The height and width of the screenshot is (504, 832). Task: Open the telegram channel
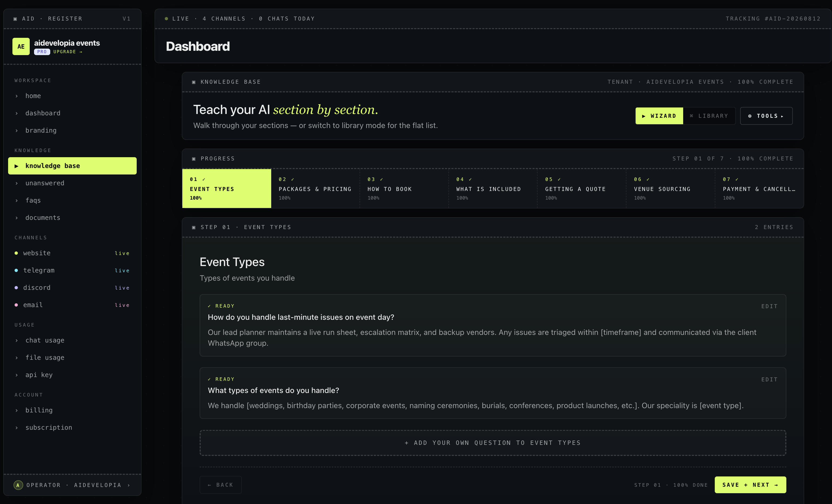coord(72,270)
